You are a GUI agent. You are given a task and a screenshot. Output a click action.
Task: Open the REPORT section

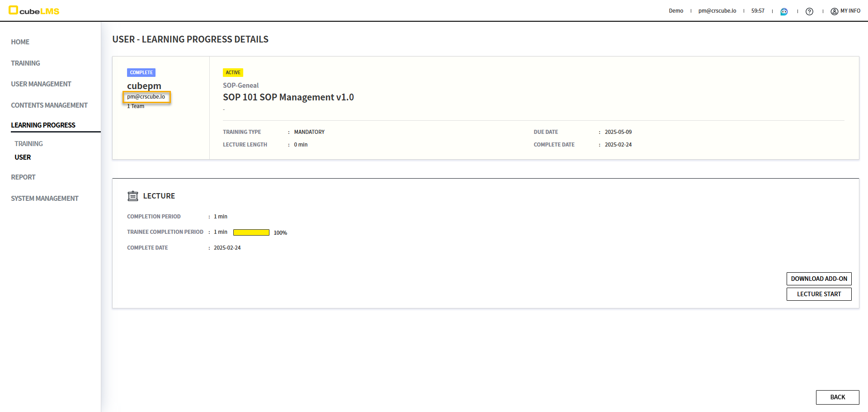click(23, 177)
